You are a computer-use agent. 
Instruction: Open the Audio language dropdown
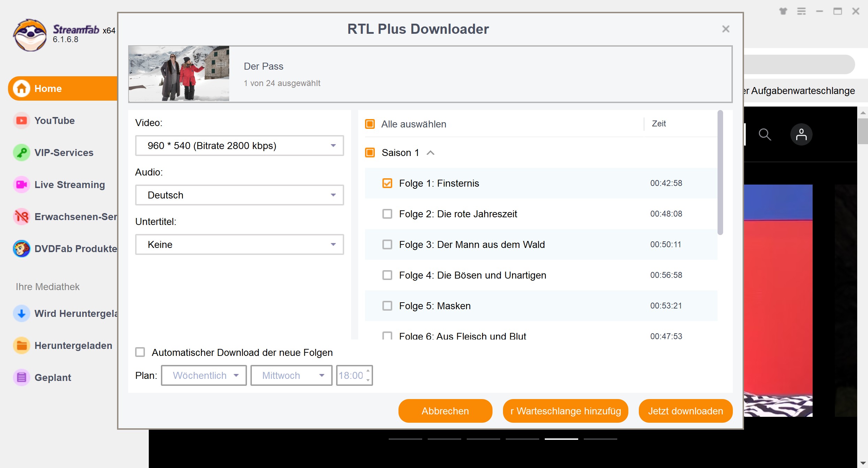240,195
